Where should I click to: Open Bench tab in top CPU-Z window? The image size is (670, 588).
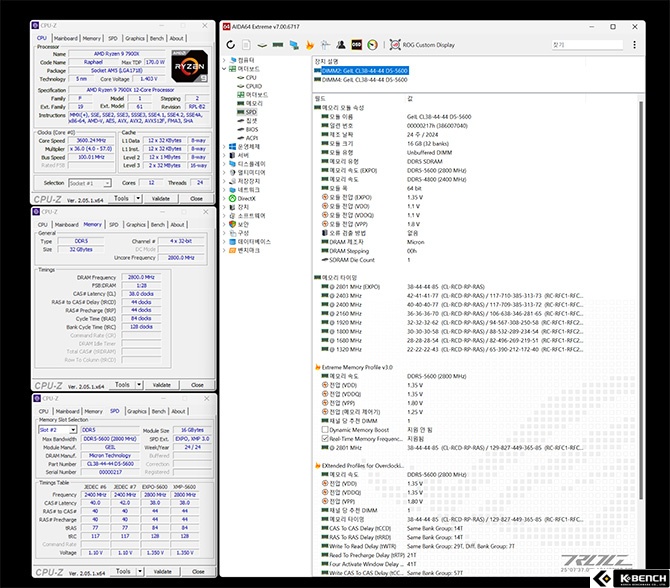(x=157, y=38)
